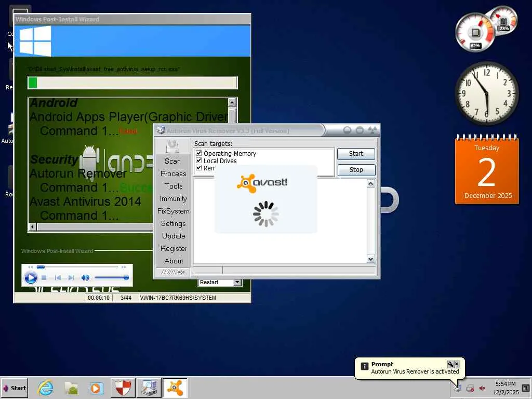The width and height of the screenshot is (532, 399).
Task: Toggle the third scan target checkbox
Action: pyautogui.click(x=199, y=168)
